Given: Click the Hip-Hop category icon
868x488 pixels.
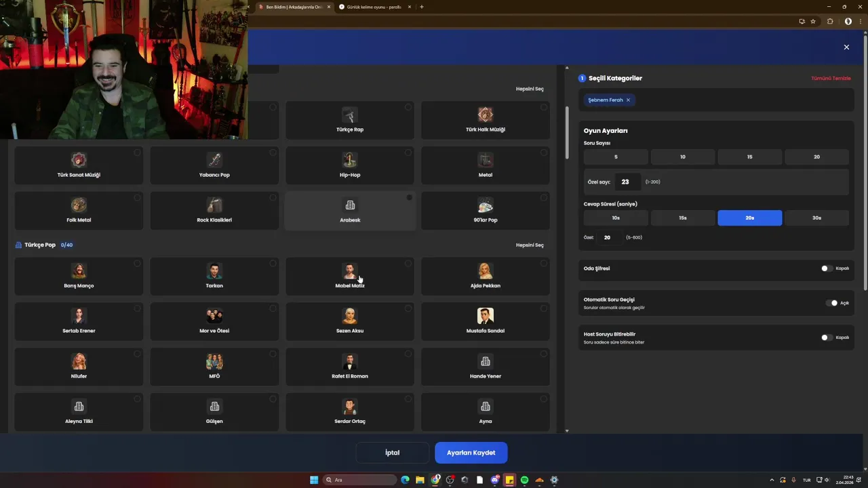Looking at the screenshot, I should pos(350,160).
